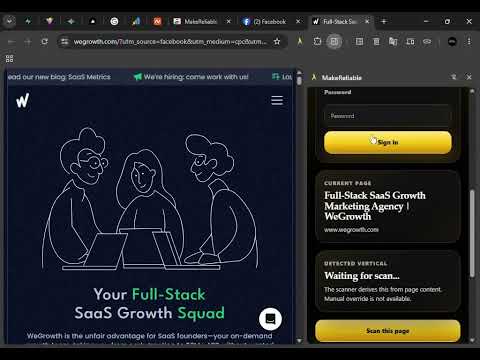
Task: Click the team illustration image
Action: [149, 199]
